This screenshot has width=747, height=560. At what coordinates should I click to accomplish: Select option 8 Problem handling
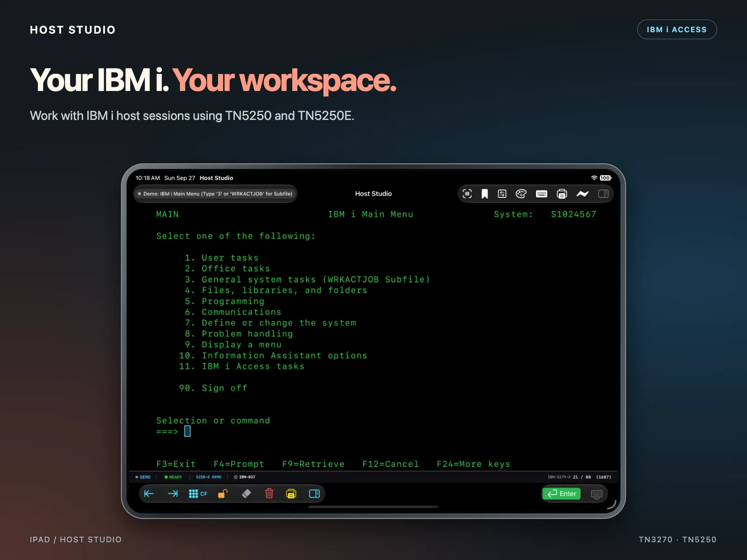pos(239,334)
